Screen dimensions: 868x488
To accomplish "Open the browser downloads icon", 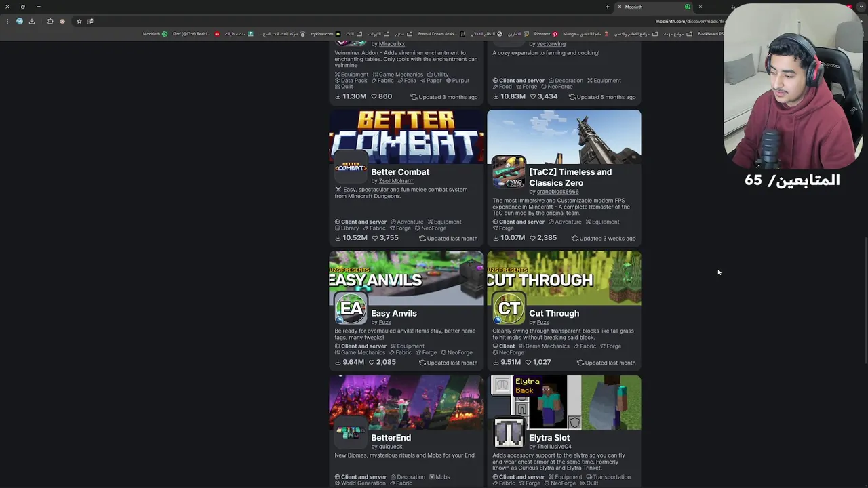I will tap(31, 21).
